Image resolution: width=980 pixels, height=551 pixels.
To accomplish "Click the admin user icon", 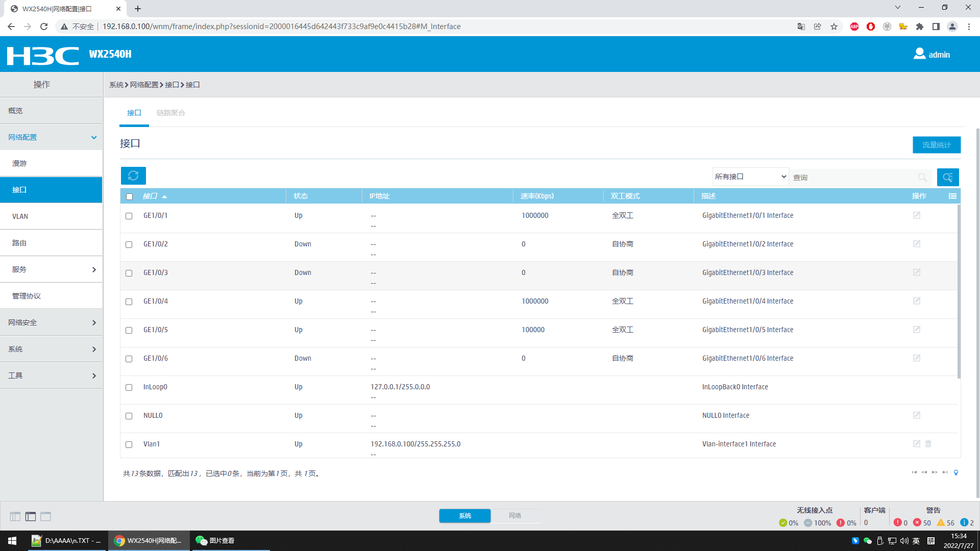I will click(x=919, y=54).
